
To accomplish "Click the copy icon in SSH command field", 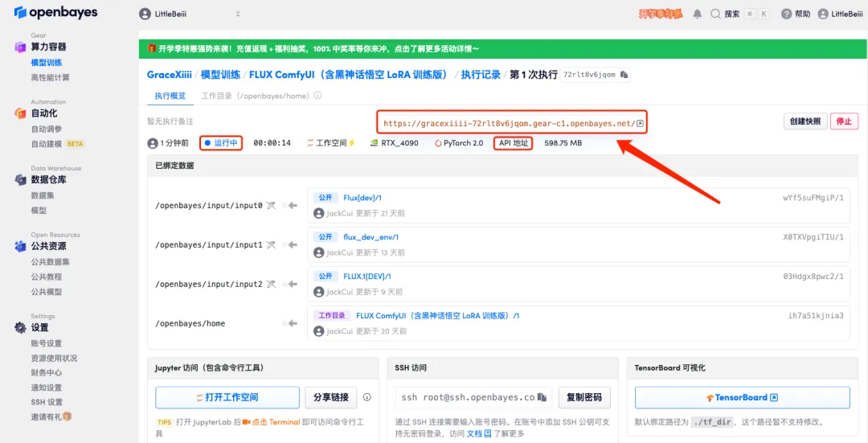I will (x=542, y=397).
